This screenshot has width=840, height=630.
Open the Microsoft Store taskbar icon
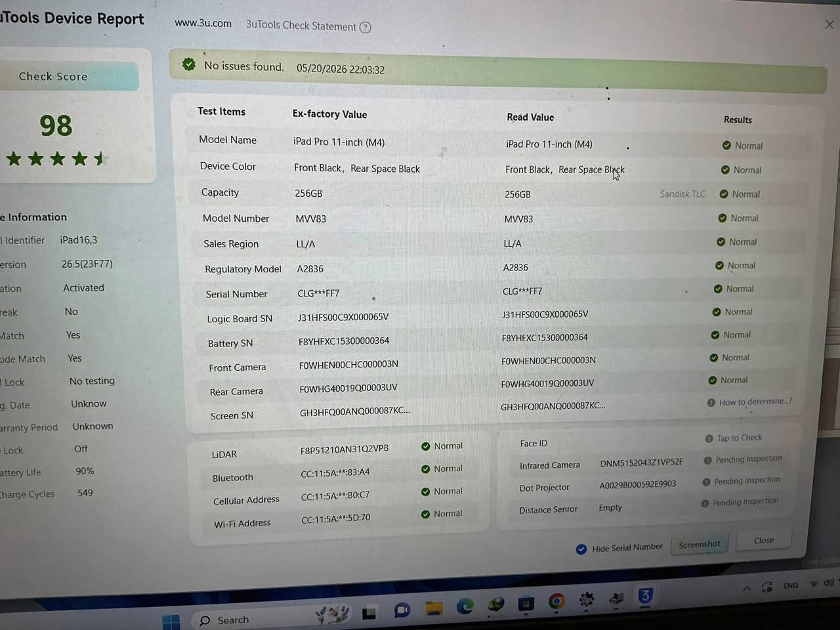pyautogui.click(x=526, y=604)
